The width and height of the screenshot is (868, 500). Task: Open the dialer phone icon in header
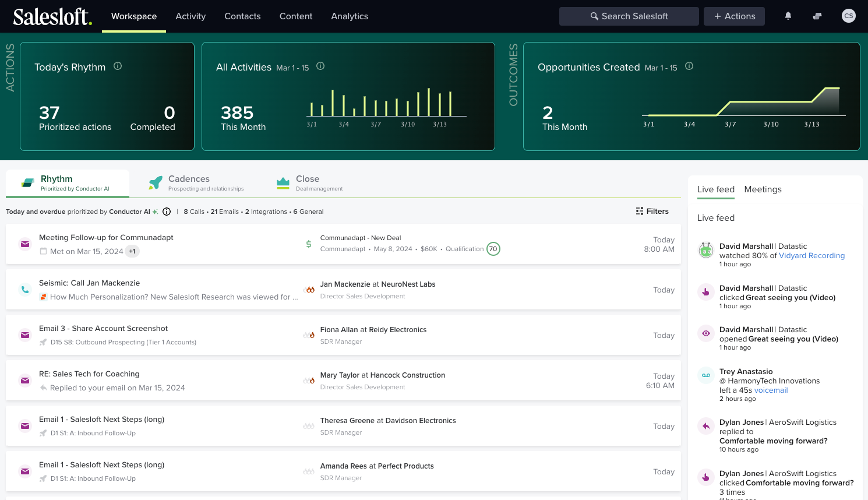pyautogui.click(x=817, y=16)
